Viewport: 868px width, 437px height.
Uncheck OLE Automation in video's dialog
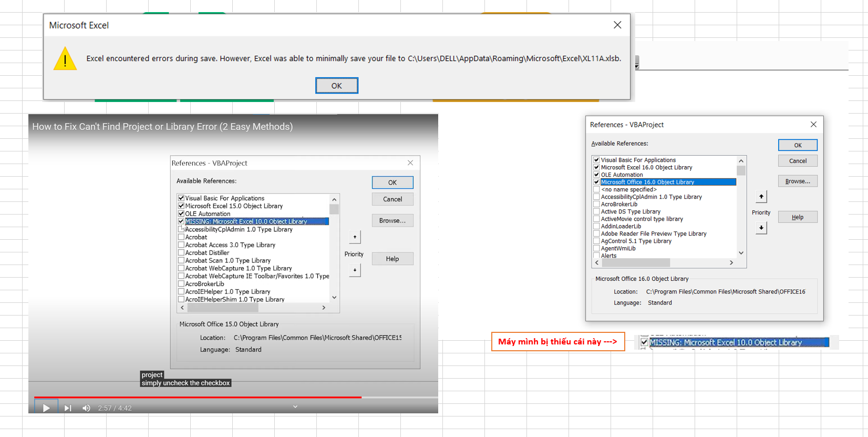(181, 214)
